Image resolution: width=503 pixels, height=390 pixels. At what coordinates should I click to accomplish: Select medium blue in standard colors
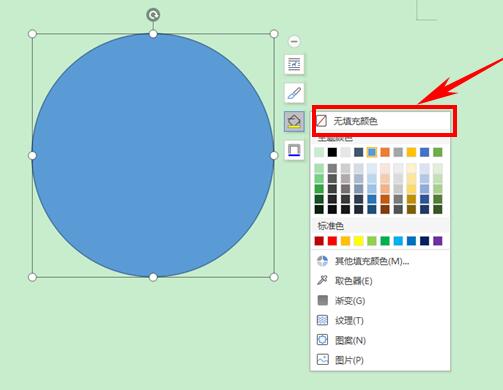pos(411,241)
